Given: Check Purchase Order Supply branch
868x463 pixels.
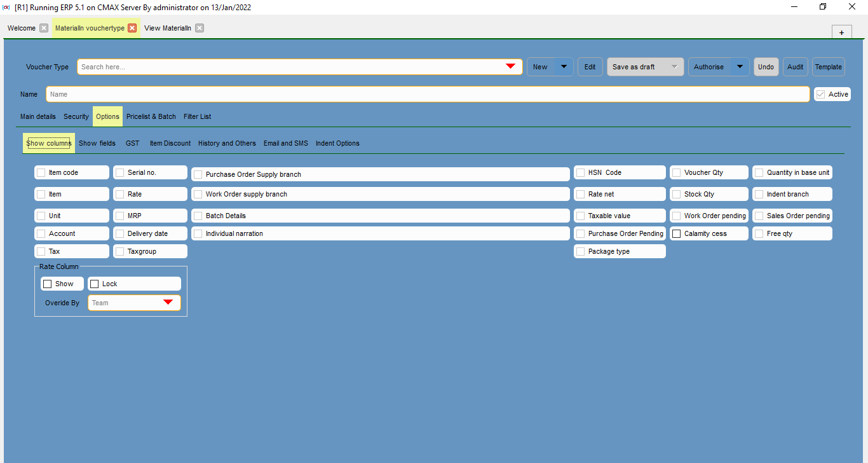Looking at the screenshot, I should point(198,174).
